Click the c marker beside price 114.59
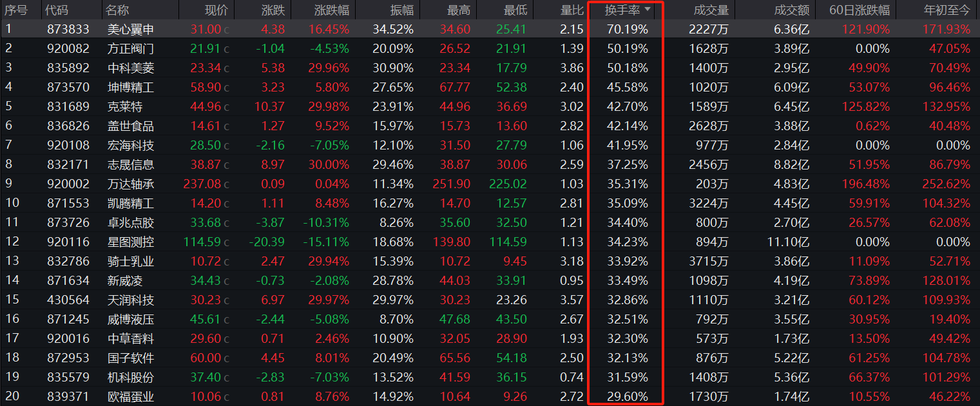Screen dimensions: 980x406 pos(226,242)
